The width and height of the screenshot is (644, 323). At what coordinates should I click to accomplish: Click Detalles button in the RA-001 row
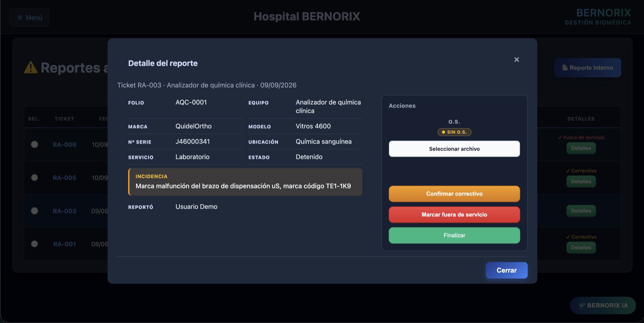581,248
